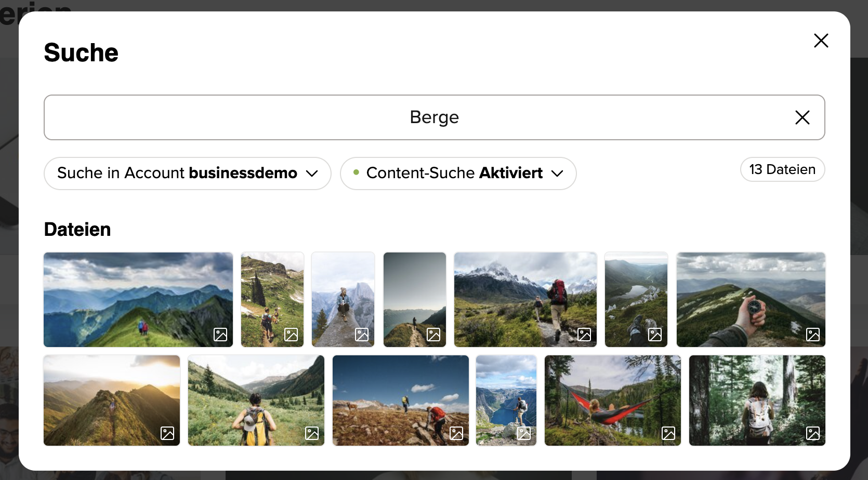Click into the Berge search input
Image resolution: width=868 pixels, height=480 pixels.
coord(416,117)
